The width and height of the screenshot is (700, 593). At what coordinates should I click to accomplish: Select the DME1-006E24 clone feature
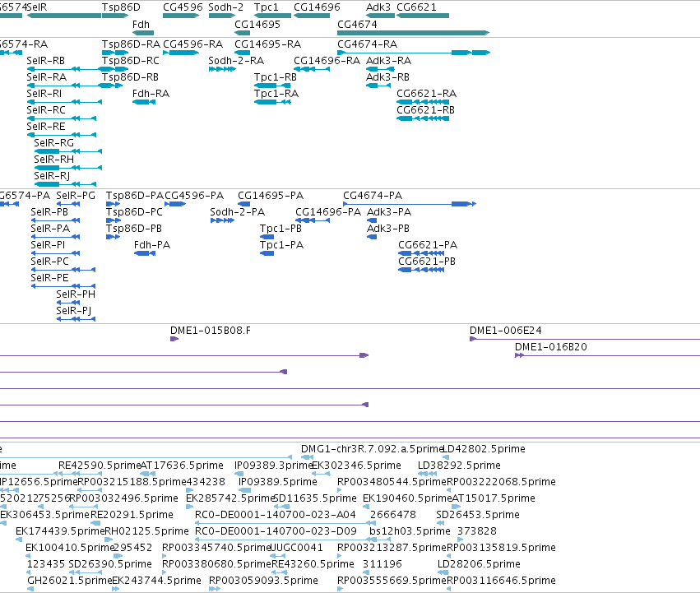(x=585, y=339)
